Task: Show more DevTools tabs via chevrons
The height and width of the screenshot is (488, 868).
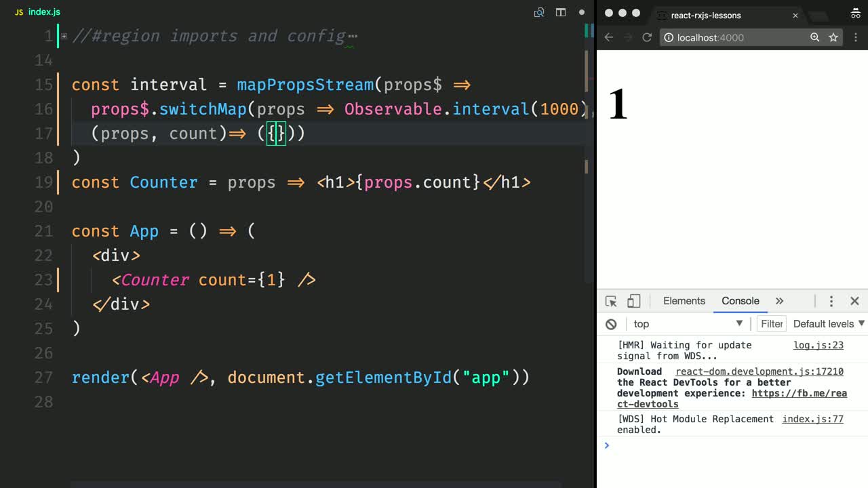Action: 779,301
